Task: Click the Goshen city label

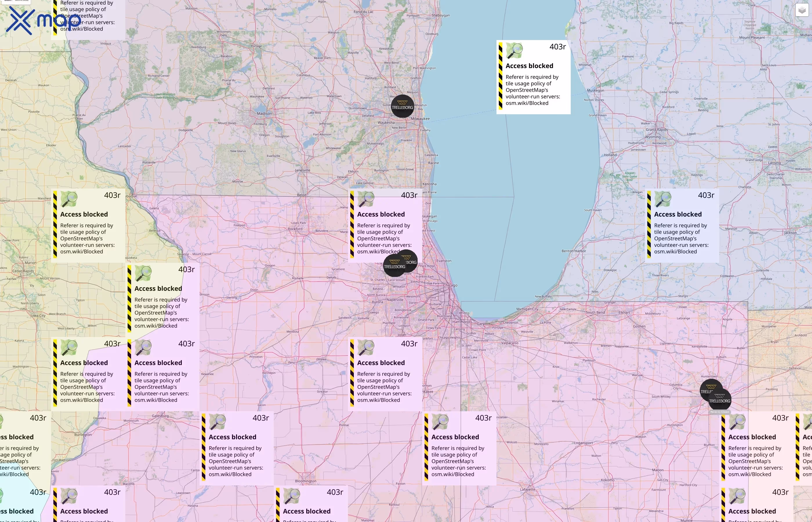Action: [x=639, y=327]
